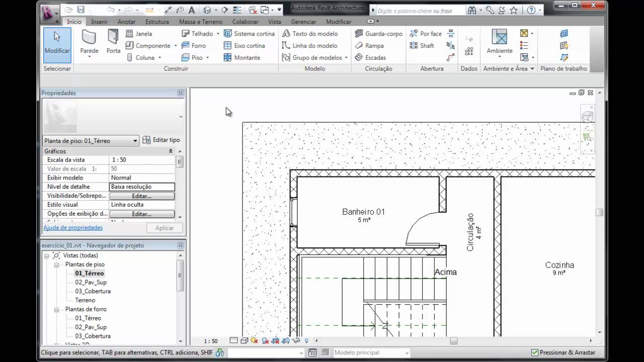Switch to the Inserir ribbon tab
Viewport: 644px width, 362px height.
pyautogui.click(x=99, y=22)
